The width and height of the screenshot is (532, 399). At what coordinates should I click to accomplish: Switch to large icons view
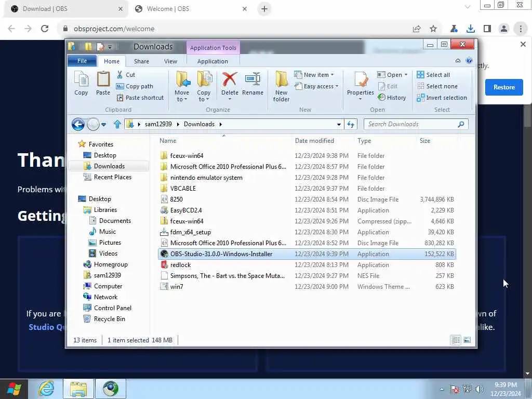pyautogui.click(x=467, y=340)
